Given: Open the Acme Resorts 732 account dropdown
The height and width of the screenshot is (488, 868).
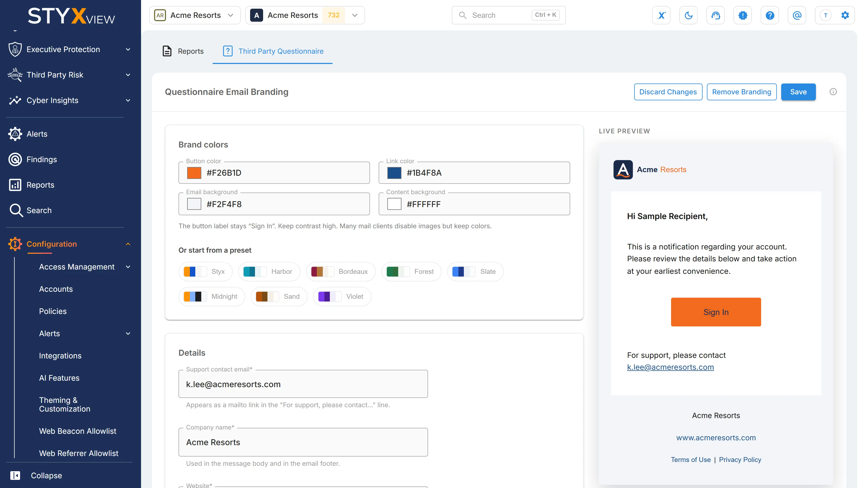Looking at the screenshot, I should click(x=305, y=15).
